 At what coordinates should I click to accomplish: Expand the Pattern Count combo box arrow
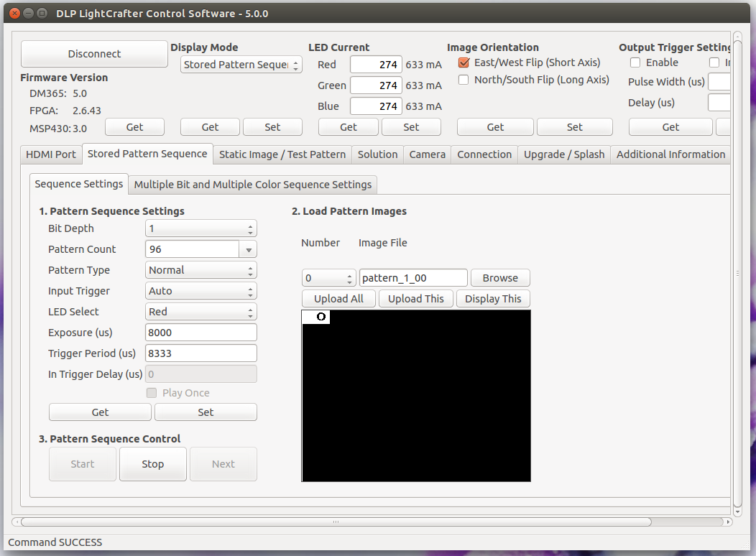pyautogui.click(x=249, y=249)
